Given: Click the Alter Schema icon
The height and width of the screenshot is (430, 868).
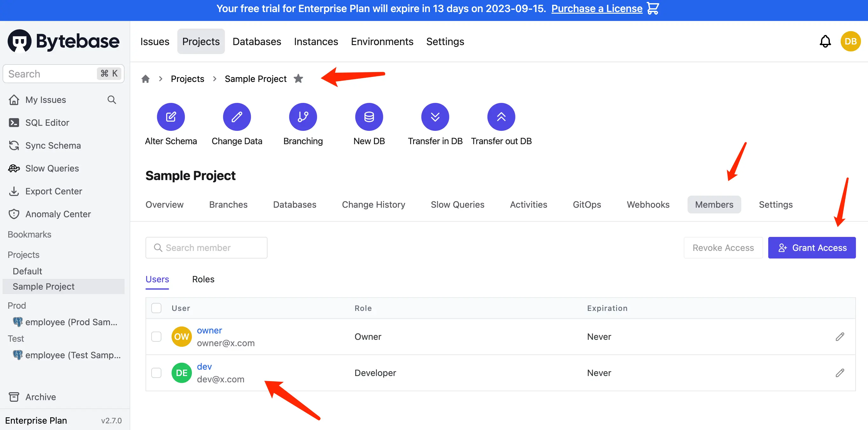Looking at the screenshot, I should pos(171,117).
